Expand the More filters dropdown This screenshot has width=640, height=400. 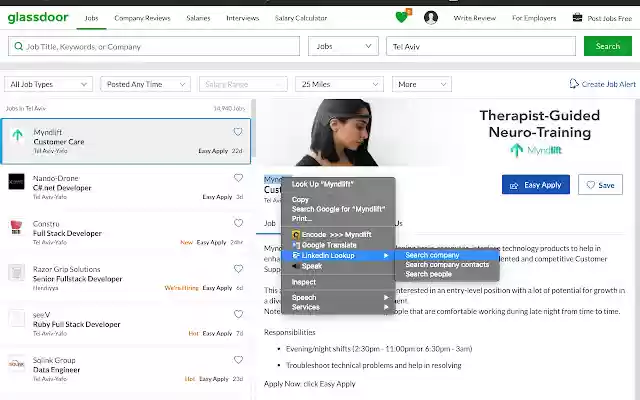(422, 84)
